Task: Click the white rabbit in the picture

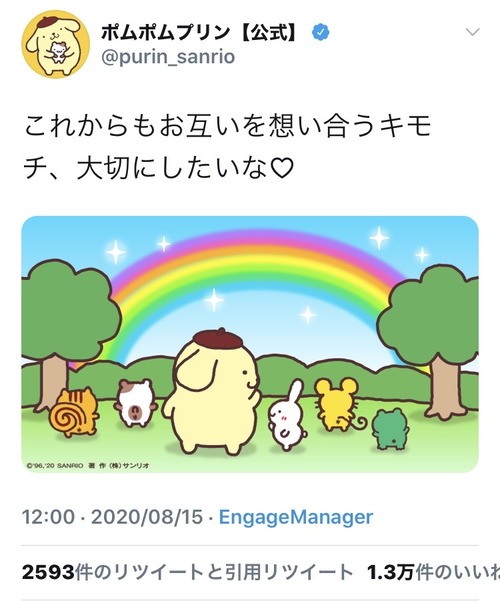Action: [x=287, y=416]
